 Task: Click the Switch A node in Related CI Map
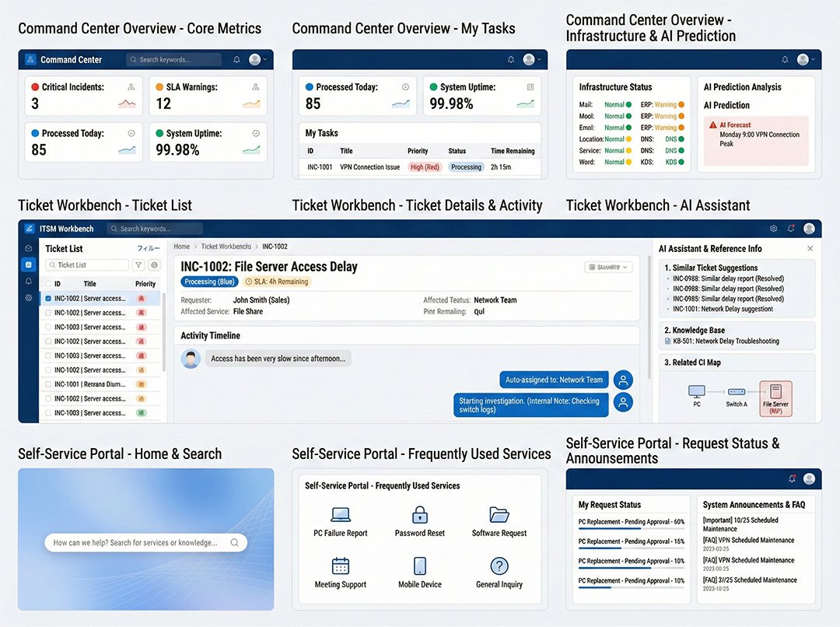tap(737, 396)
